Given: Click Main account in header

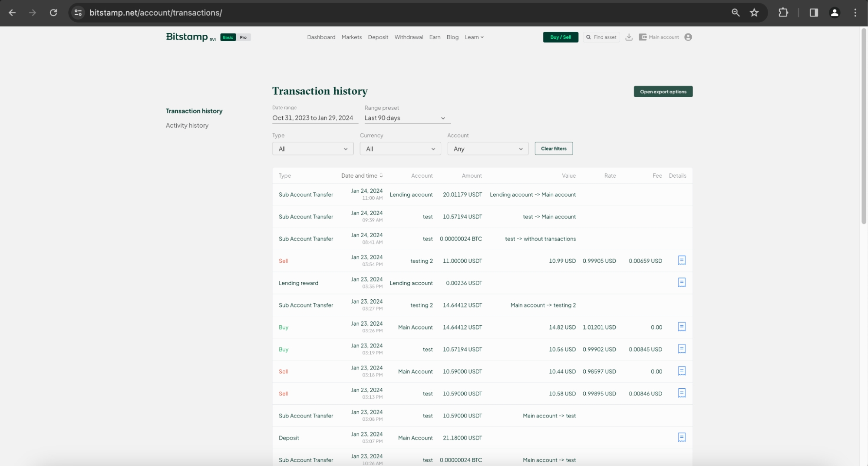Looking at the screenshot, I should click(663, 37).
